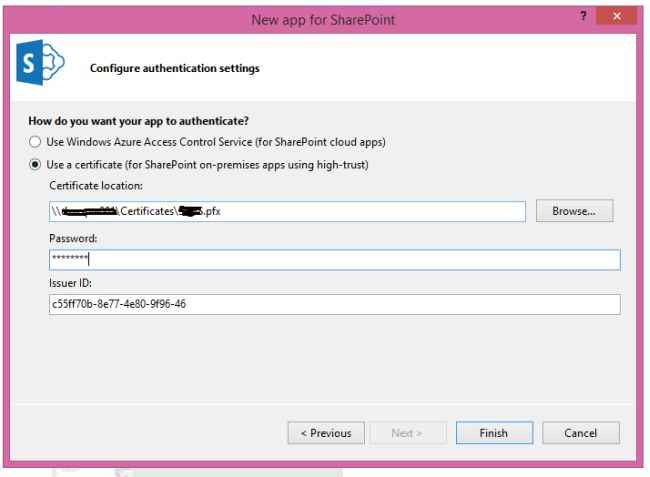The width and height of the screenshot is (650, 477).
Task: Click the SharePoint logo icon
Action: (x=40, y=63)
